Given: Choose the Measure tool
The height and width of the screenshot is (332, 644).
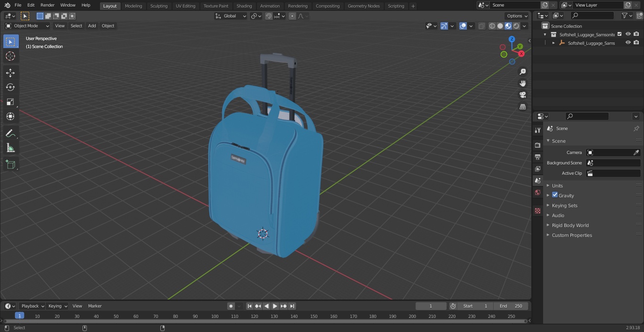Looking at the screenshot, I should pos(10,148).
